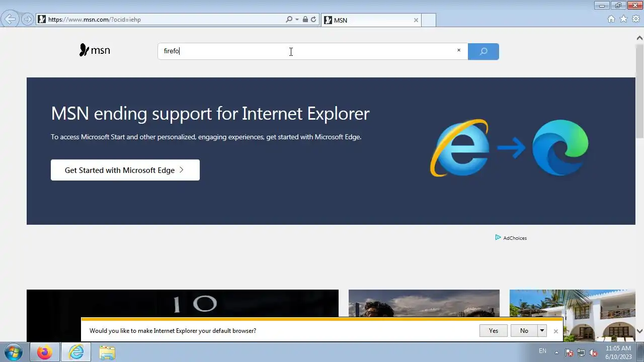Click the Home icon in IE toolbar
This screenshot has height=362, width=644.
(x=611, y=19)
